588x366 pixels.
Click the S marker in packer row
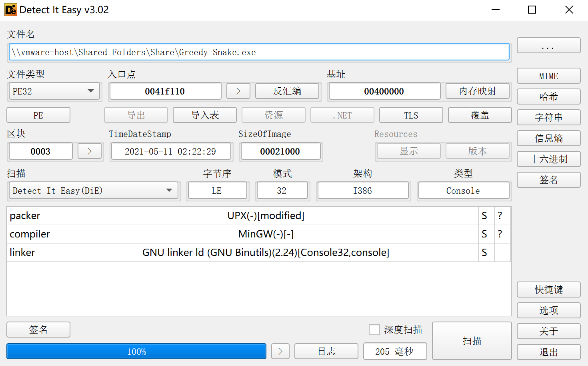[484, 216]
